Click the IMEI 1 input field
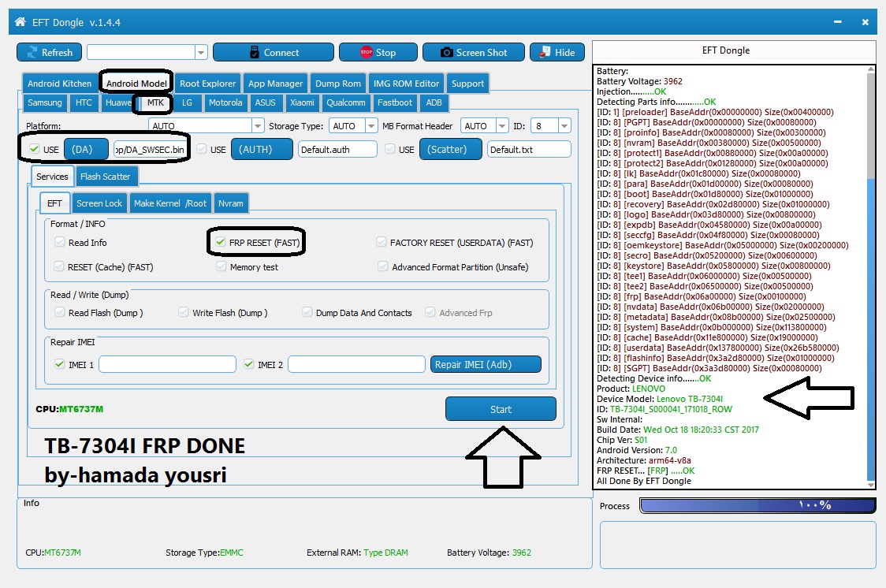This screenshot has height=588, width=886. [x=167, y=364]
